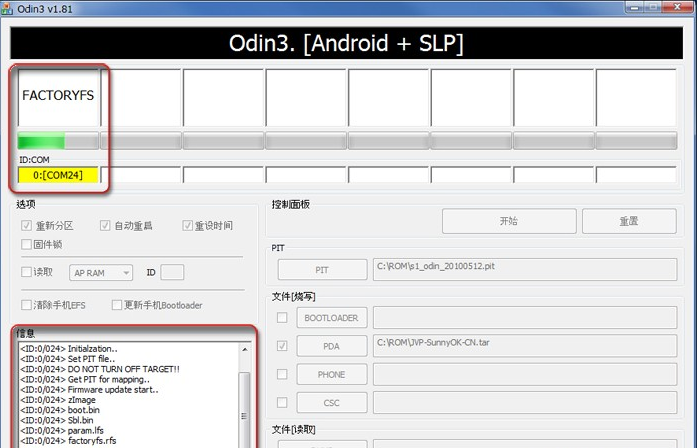Select the 'Set PIT file..' log line
The height and width of the screenshot is (448, 698).
[x=68, y=358]
